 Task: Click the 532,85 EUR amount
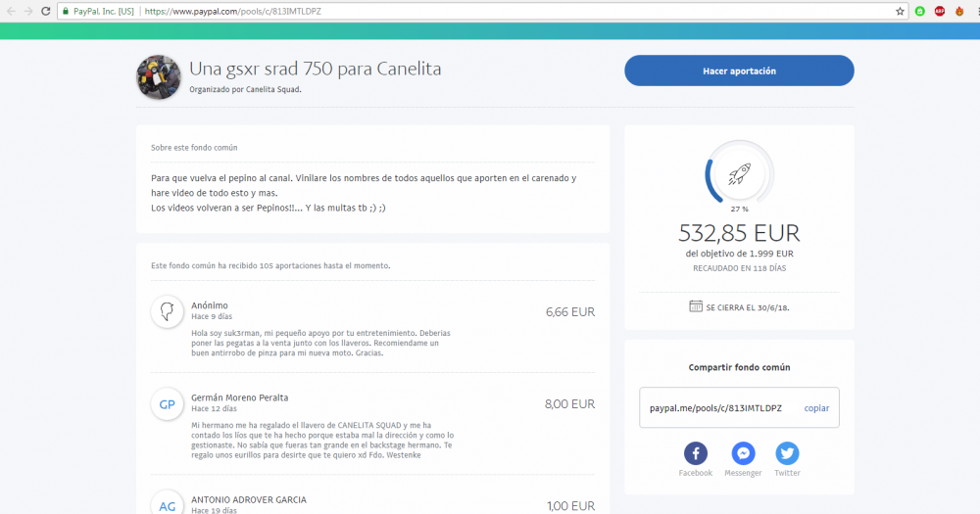point(739,233)
